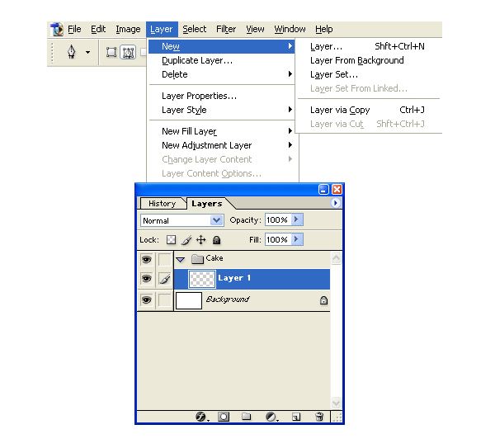Viewport: 495px width, 448px height.
Task: Choose the Shape layers mode icon
Action: [111, 53]
